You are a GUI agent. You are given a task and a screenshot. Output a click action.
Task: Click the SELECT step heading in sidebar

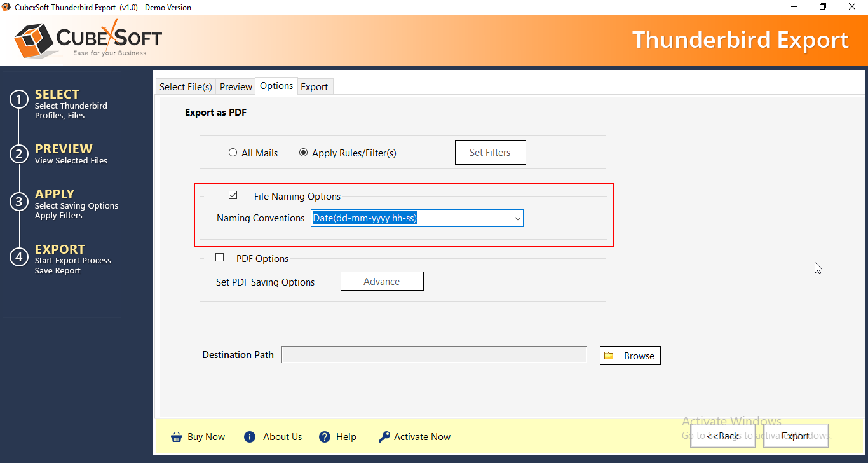[x=57, y=94]
